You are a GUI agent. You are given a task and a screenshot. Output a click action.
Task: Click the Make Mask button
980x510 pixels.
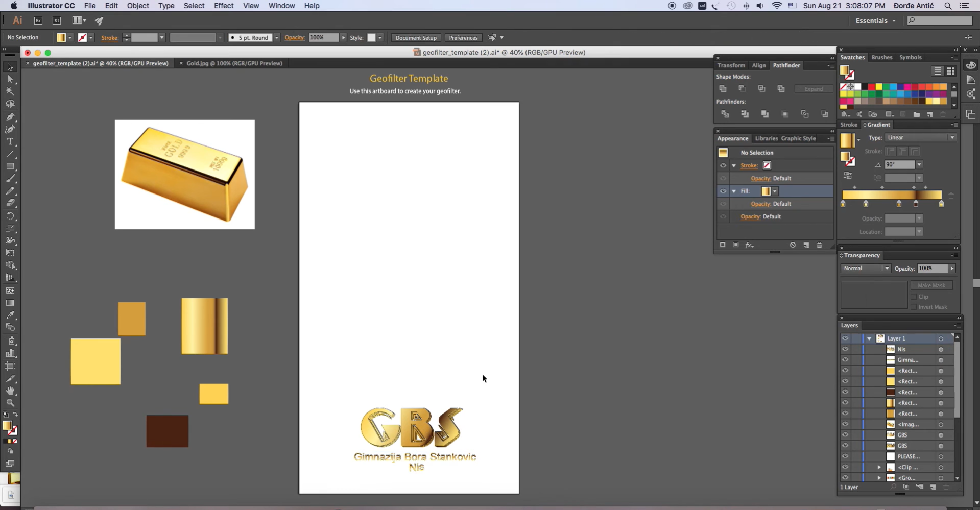pyautogui.click(x=931, y=285)
